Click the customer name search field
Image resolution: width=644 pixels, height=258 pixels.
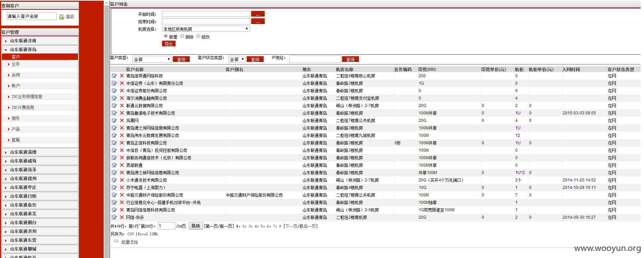(x=32, y=16)
